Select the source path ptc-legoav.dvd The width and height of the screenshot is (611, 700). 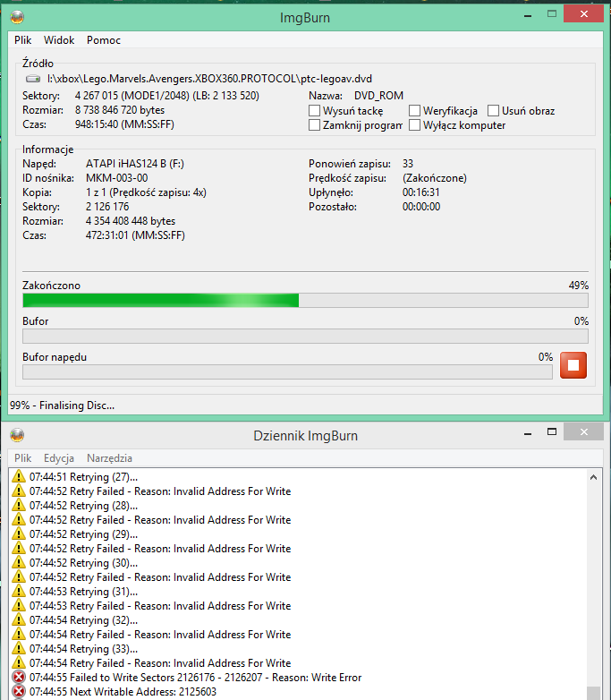point(209,79)
